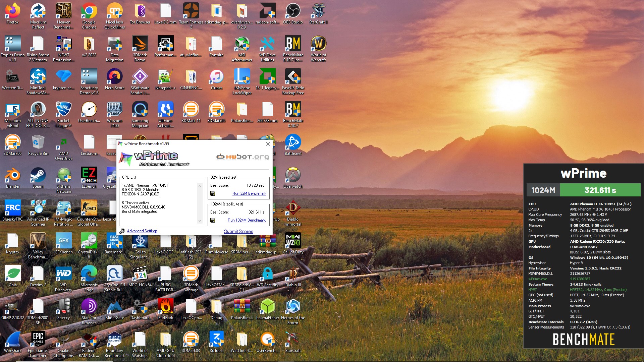
Task: Open 3uTools desktop shortcut
Action: [x=216, y=342]
